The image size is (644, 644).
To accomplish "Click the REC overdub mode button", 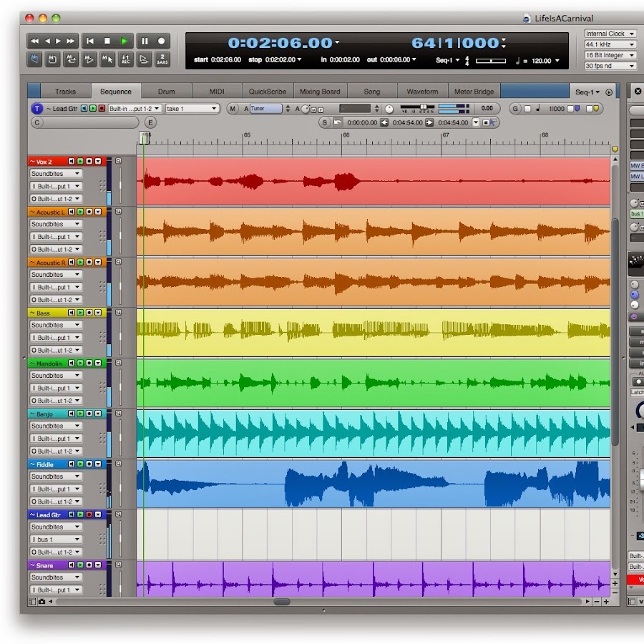I will point(126,59).
